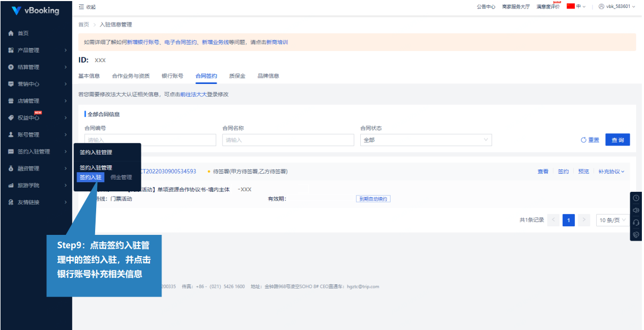Open the 质保金 tab
This screenshot has height=330, width=644.
[x=237, y=76]
